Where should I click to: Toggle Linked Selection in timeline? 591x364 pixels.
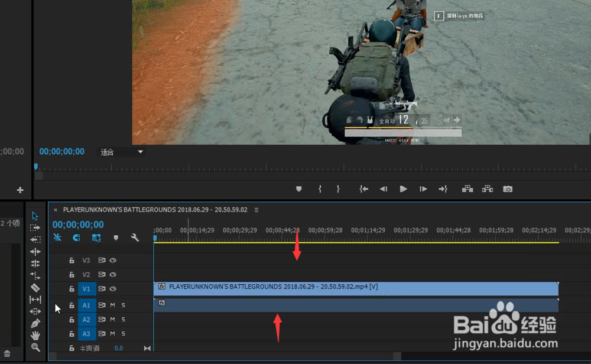[x=96, y=238]
